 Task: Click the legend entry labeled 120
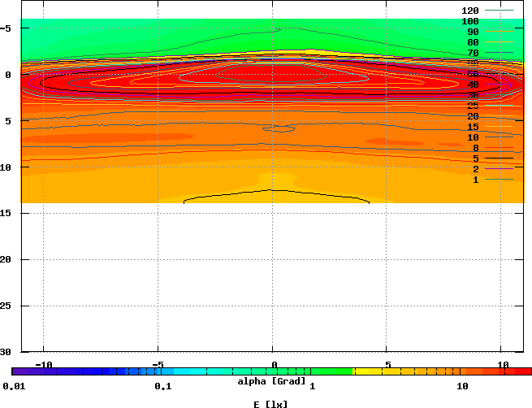[x=469, y=11]
